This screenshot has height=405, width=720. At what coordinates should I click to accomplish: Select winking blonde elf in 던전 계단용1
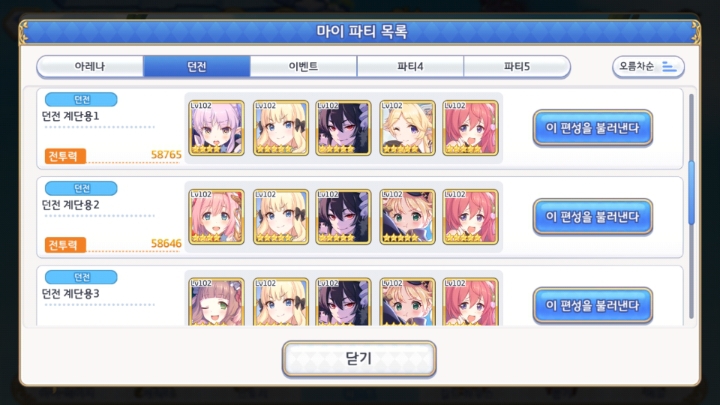click(x=407, y=128)
